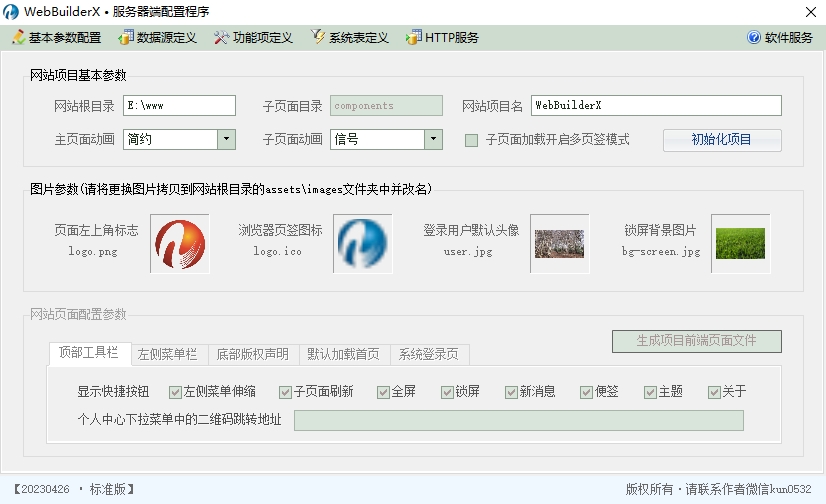Open the 基本参数配置 toolbar item

[56, 37]
